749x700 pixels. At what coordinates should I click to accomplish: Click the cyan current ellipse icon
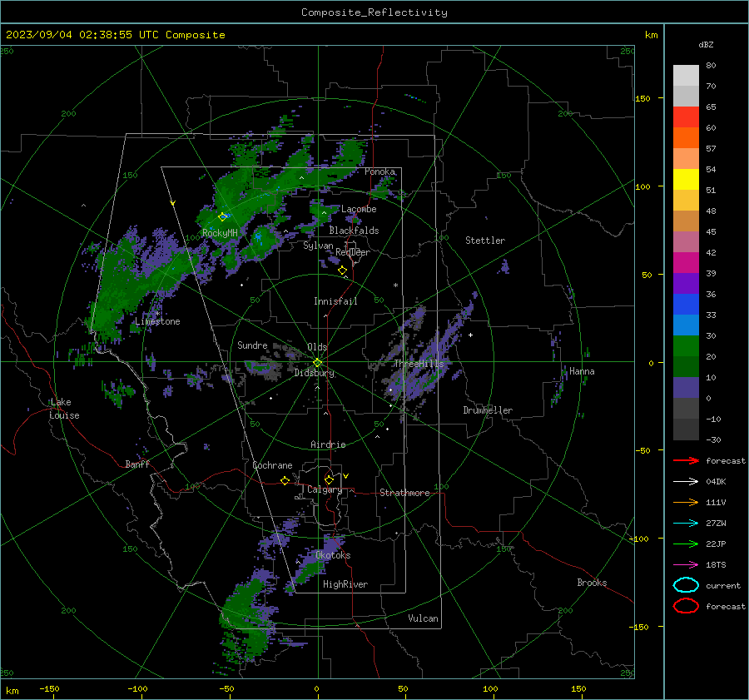pos(686,585)
